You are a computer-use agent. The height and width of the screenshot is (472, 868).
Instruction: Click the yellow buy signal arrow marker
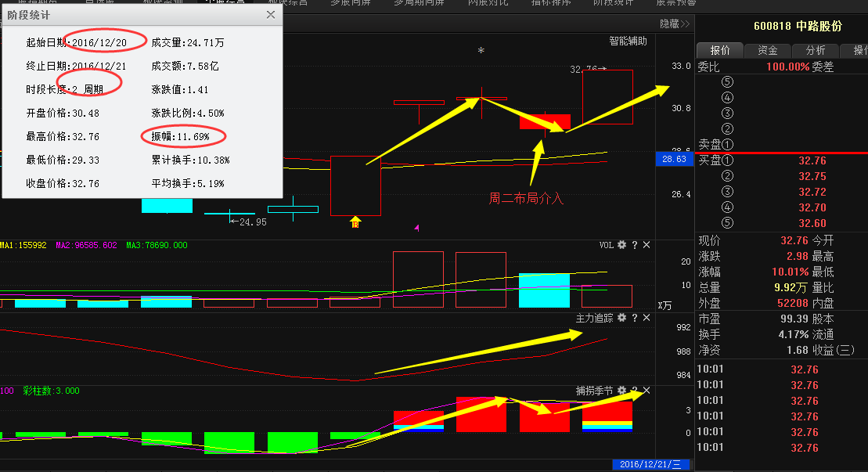[x=355, y=223]
